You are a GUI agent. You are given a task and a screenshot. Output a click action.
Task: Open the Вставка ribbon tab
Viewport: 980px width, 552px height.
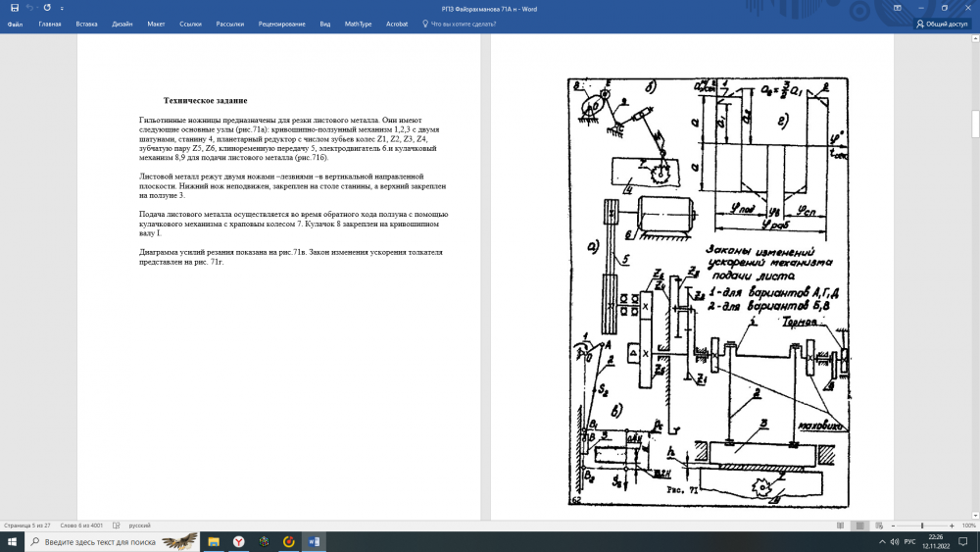(x=86, y=24)
